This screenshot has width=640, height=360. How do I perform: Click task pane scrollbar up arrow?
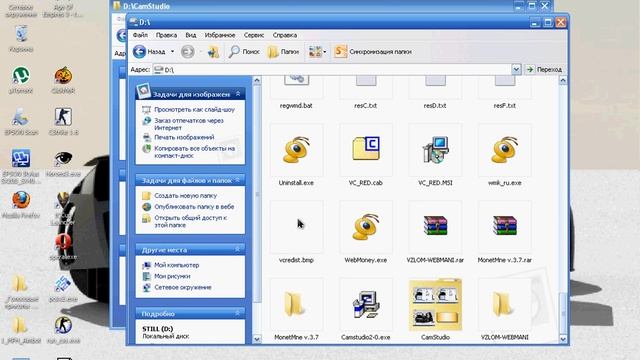[257, 80]
